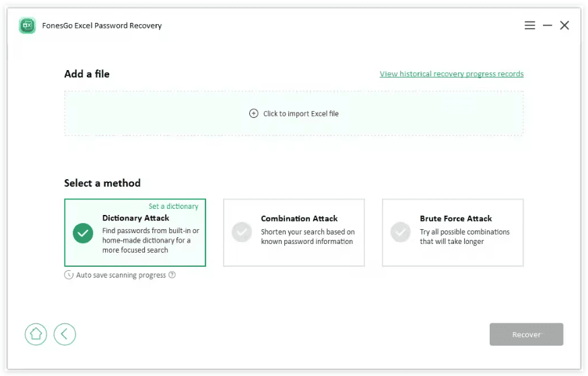
Task: Open the hamburger menu
Action: (x=529, y=26)
